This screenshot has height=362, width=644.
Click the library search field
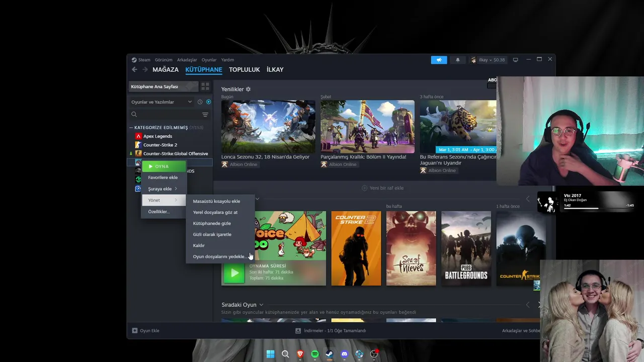(x=164, y=115)
